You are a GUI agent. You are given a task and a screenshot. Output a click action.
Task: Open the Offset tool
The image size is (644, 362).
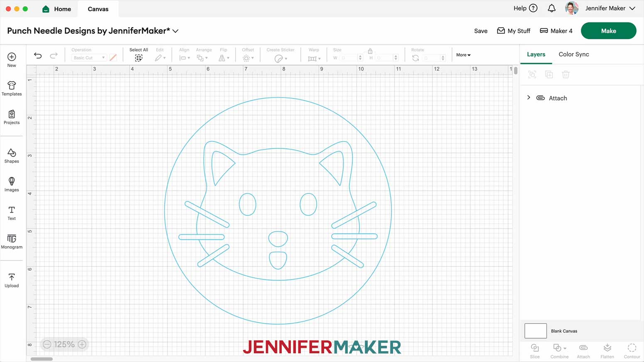click(248, 58)
